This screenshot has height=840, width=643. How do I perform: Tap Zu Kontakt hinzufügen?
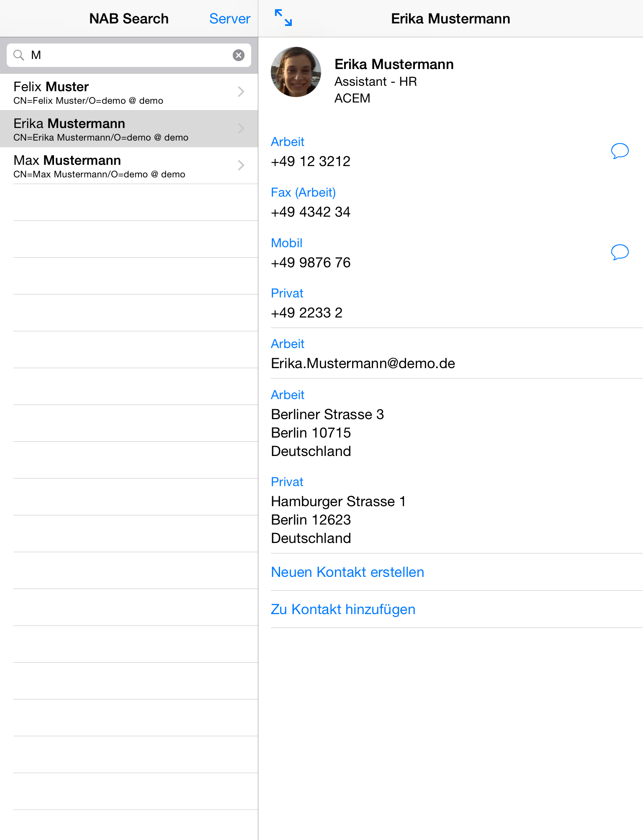point(343,610)
